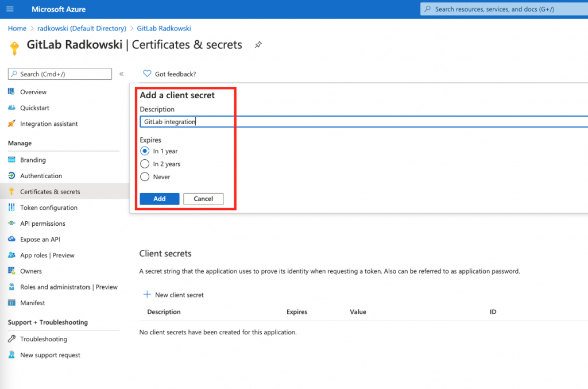This screenshot has width=588, height=389.
Task: Focus the Description text field
Action: point(363,122)
